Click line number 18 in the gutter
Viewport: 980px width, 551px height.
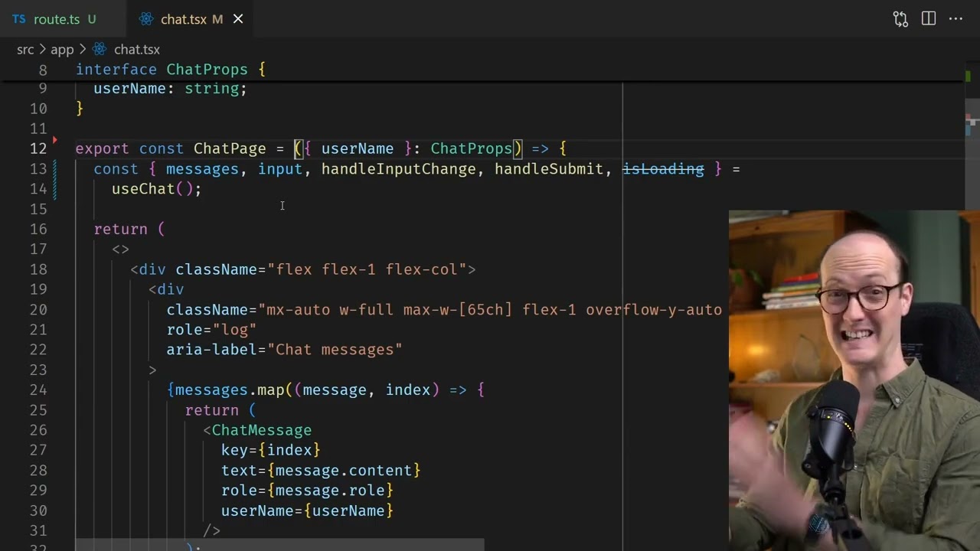point(38,269)
